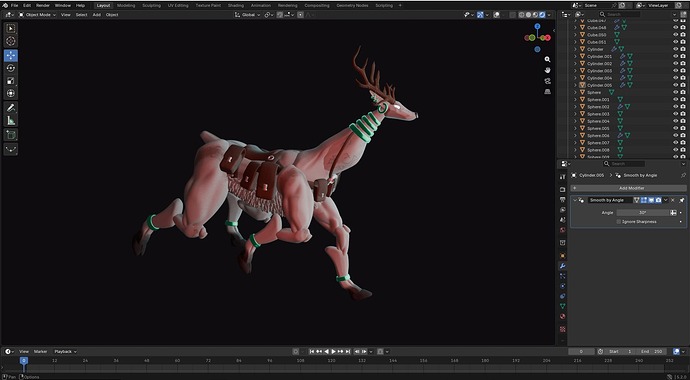Disable Cube.050 in renders via camera icon
The width and height of the screenshot is (690, 380).
pos(683,35)
